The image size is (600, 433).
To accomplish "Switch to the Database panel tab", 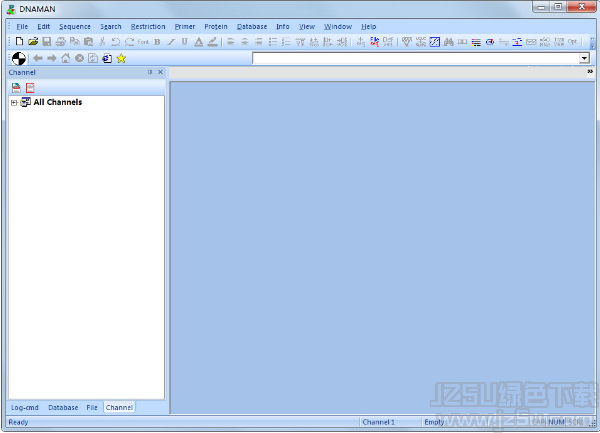I will (x=63, y=407).
